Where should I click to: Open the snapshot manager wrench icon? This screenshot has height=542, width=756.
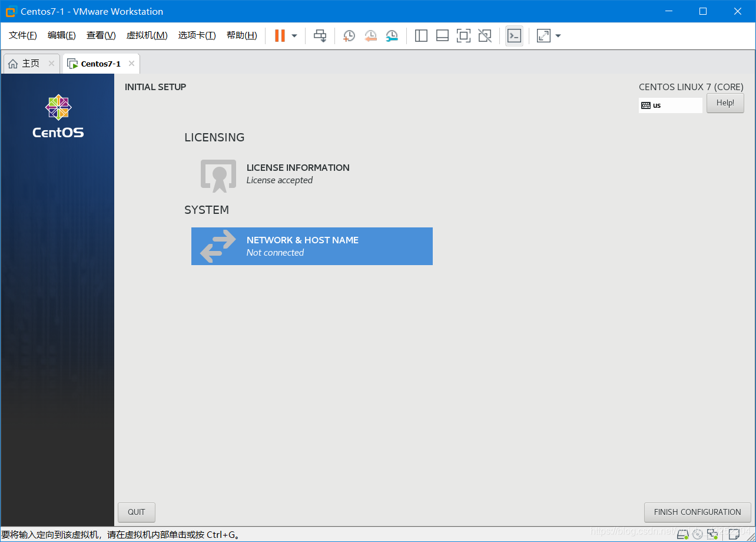(392, 36)
